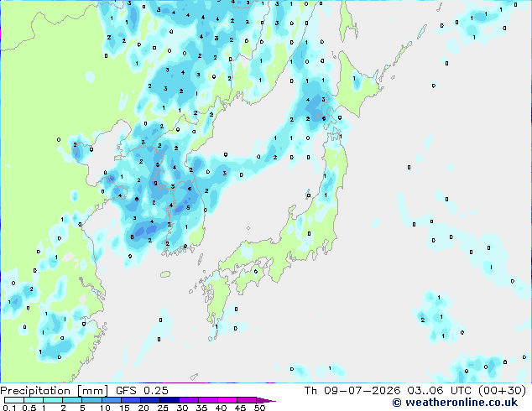
Task: Click the 15–20 mm blue swatch
Action: point(131,400)
